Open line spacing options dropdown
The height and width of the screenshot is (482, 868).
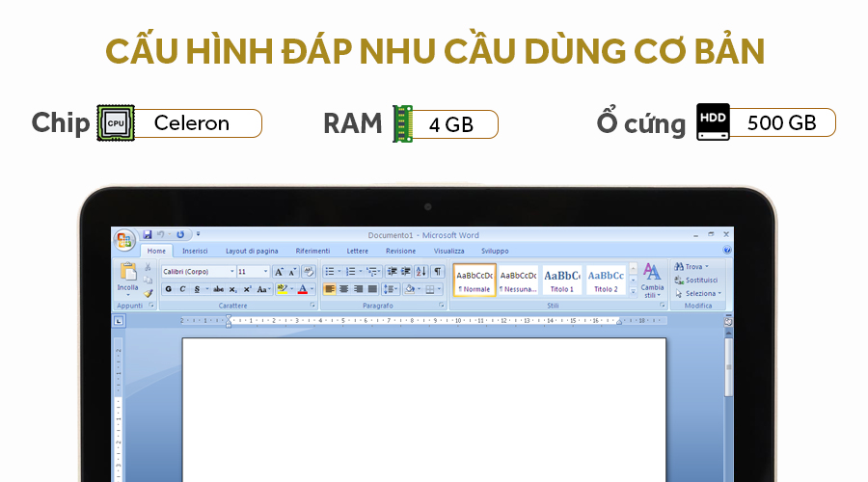click(391, 289)
